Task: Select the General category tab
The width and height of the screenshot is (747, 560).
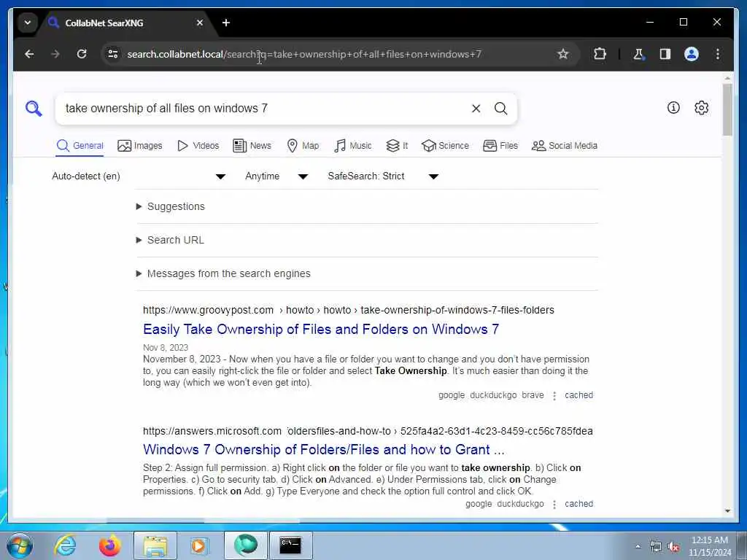Action: 80,146
